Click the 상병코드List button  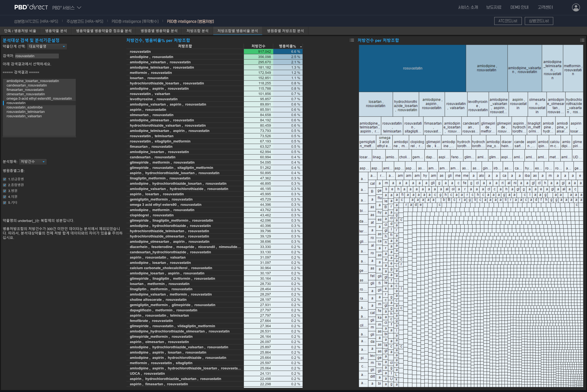(539, 21)
